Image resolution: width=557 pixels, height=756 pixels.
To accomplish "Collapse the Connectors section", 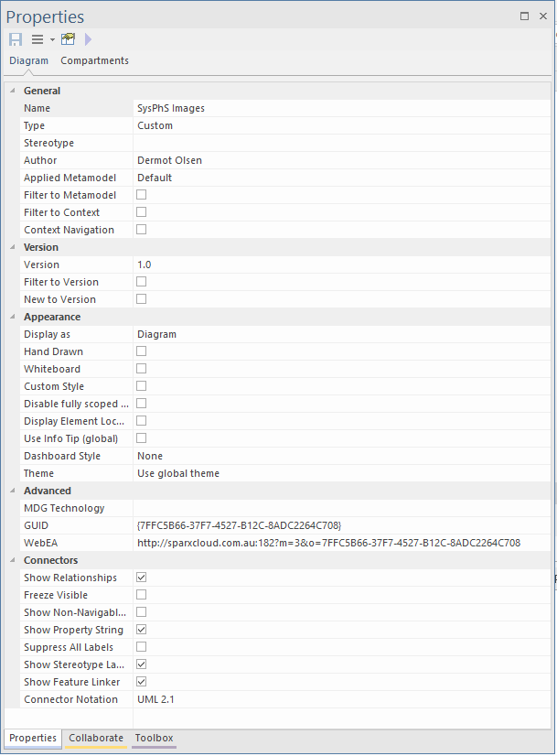I will 12,560.
